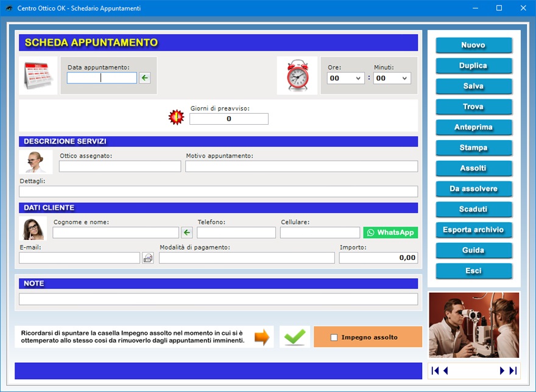
Task: Click the Telefono input field
Action: pos(236,233)
